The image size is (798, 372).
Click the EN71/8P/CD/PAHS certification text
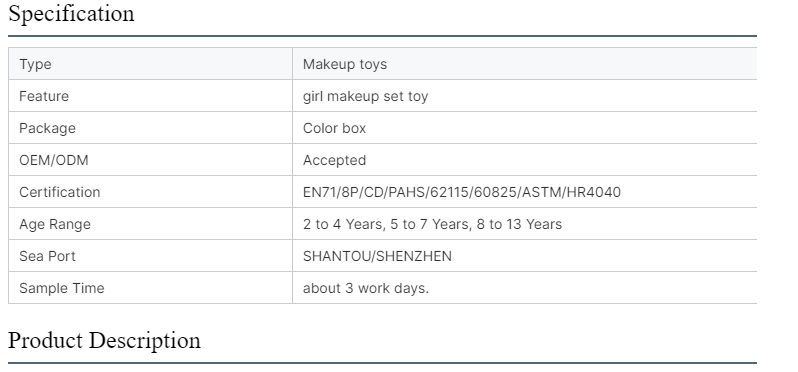[462, 192]
